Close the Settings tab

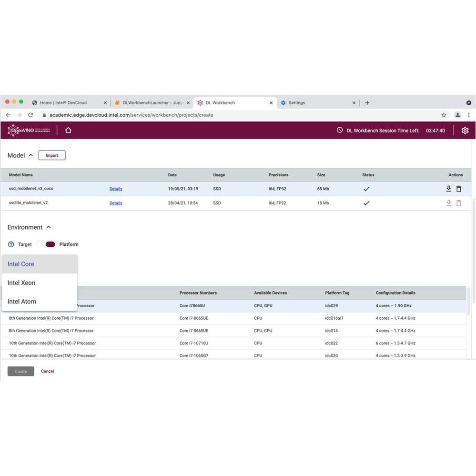point(354,103)
